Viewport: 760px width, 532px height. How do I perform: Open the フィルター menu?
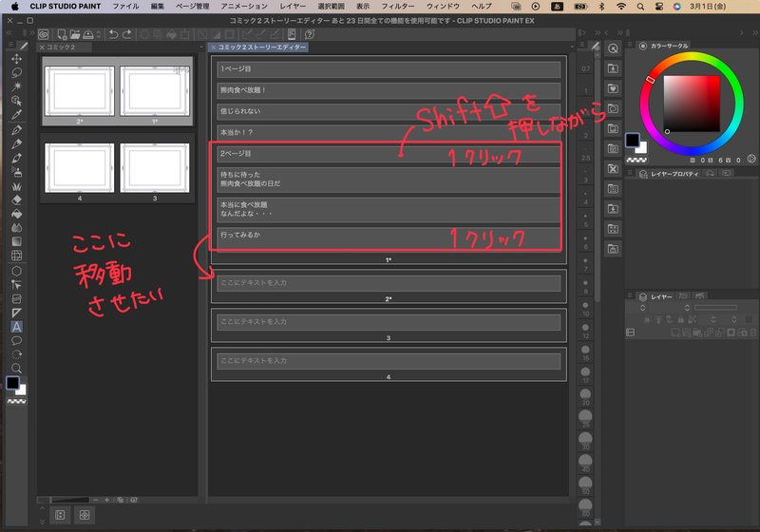(x=398, y=7)
